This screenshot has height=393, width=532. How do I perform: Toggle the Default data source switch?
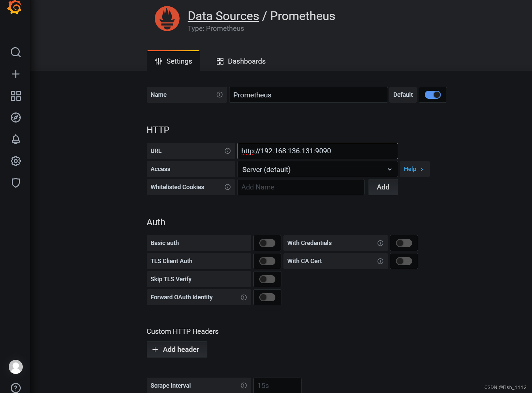click(433, 95)
